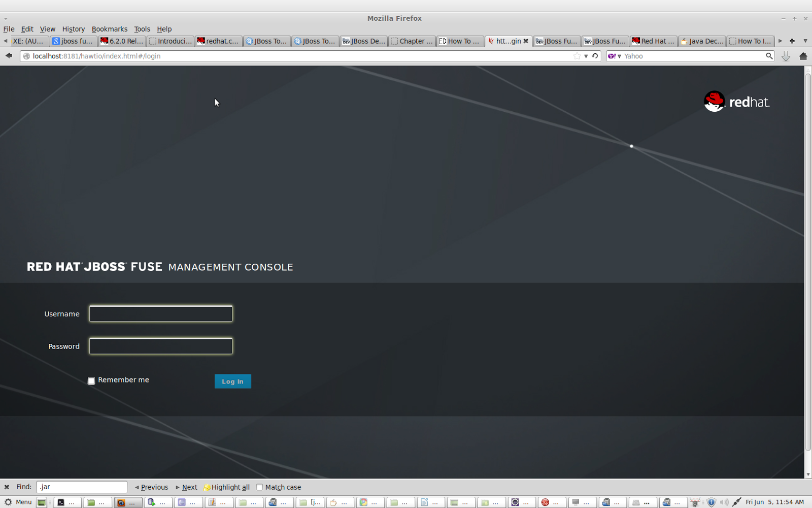Bookmark this page with the star icon
Screen dimensions: 812x508
pos(577,56)
